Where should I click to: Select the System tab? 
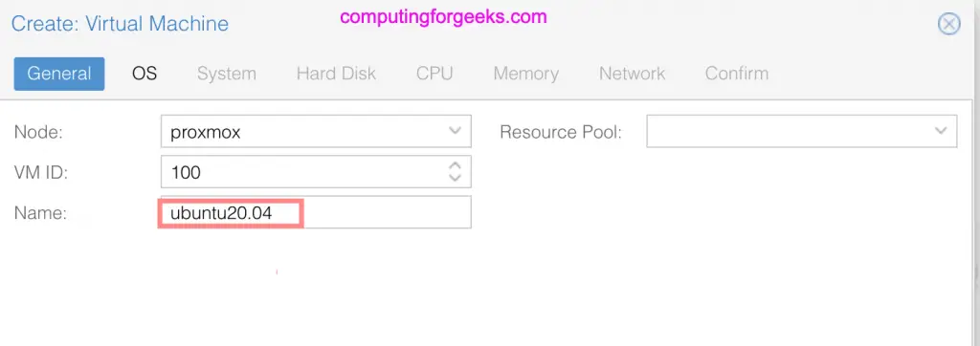226,74
